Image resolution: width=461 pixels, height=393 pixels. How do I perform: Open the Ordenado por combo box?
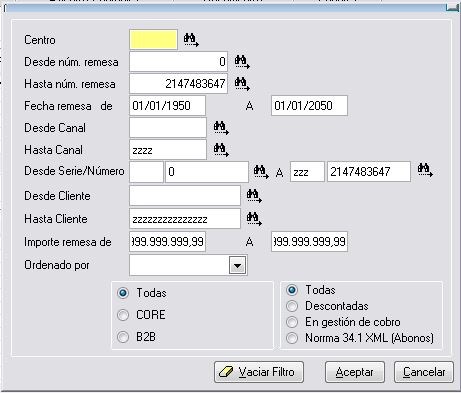coord(188,265)
